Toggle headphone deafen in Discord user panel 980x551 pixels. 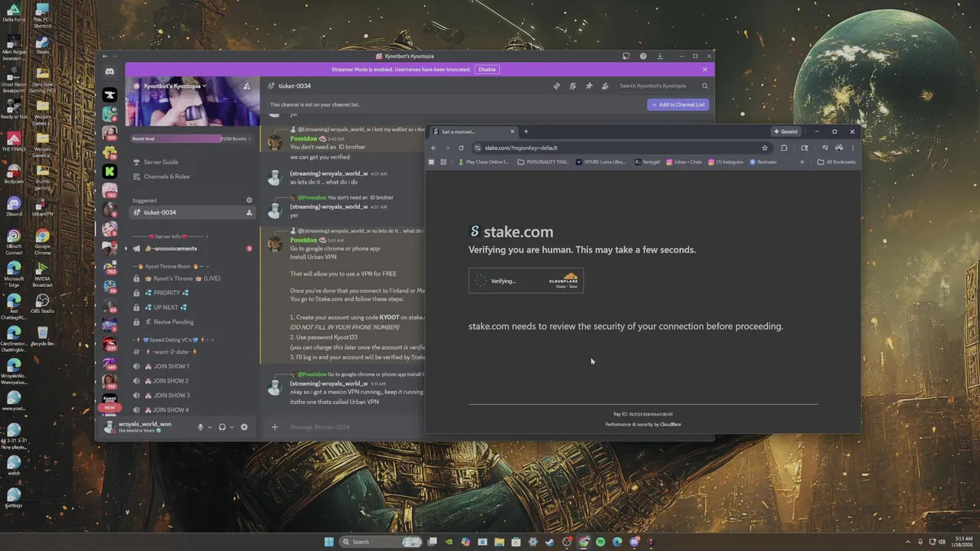point(222,427)
